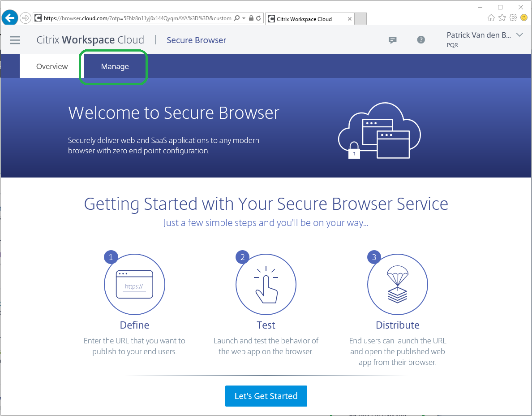Open the browser Tools gear icon
Image resolution: width=532 pixels, height=416 pixels.
coord(513,17)
